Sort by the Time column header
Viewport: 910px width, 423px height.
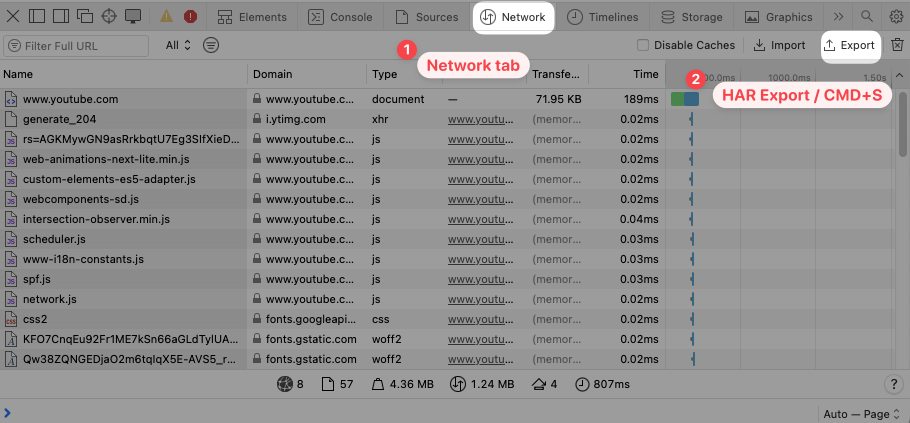click(x=627, y=74)
